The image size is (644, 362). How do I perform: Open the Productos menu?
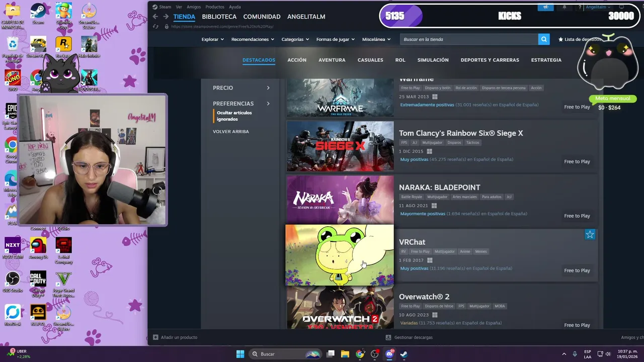coord(215,7)
